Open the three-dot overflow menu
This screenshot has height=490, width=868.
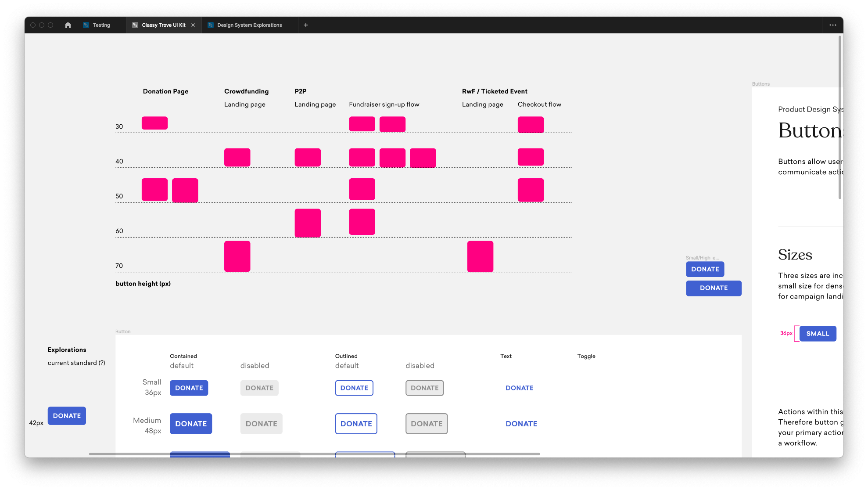click(832, 25)
